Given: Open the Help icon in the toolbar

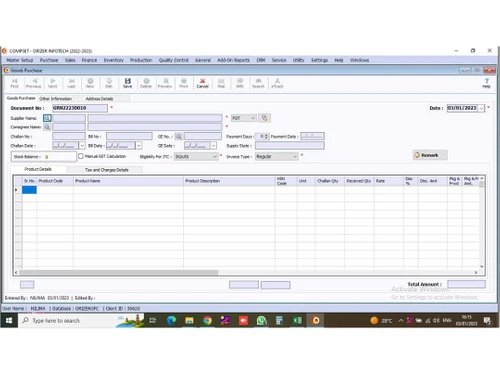Looking at the screenshot, I should [486, 83].
